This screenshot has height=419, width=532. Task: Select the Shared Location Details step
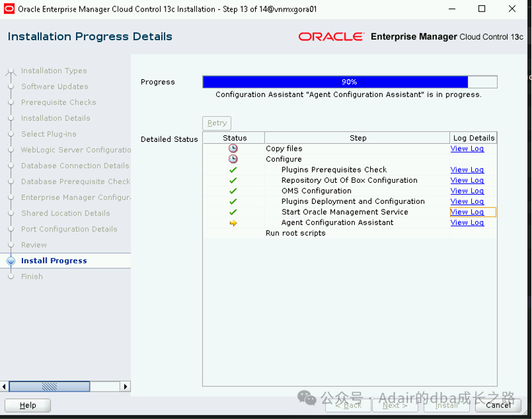65,213
